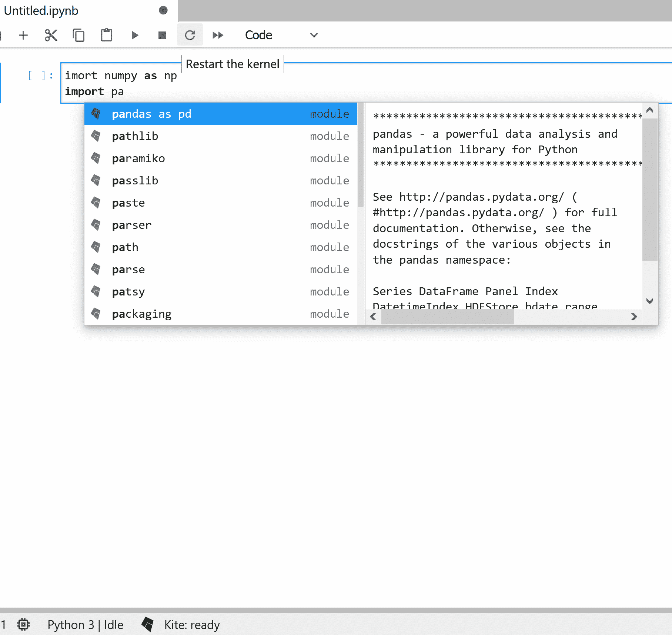672x635 pixels.
Task: Click inside the code cell editor
Action: tap(367, 83)
